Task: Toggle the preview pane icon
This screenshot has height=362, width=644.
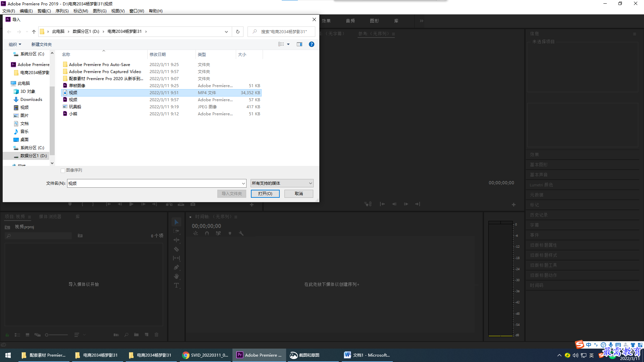Action: [x=300, y=44]
